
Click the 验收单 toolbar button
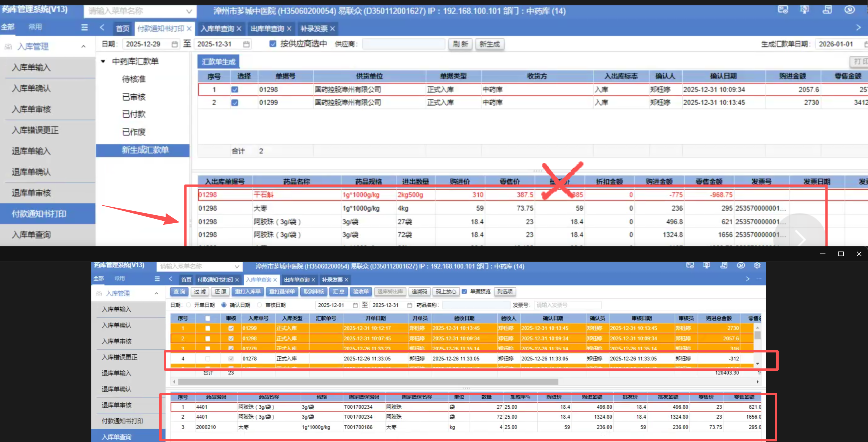click(361, 291)
